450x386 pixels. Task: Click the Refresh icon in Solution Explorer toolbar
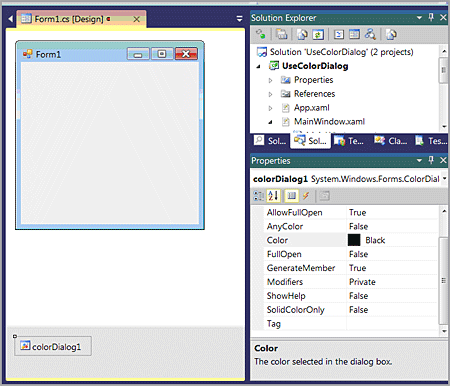[x=318, y=34]
